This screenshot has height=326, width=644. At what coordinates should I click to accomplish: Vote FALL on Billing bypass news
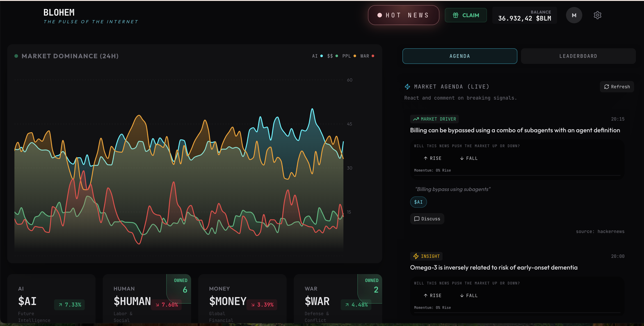[x=469, y=158]
